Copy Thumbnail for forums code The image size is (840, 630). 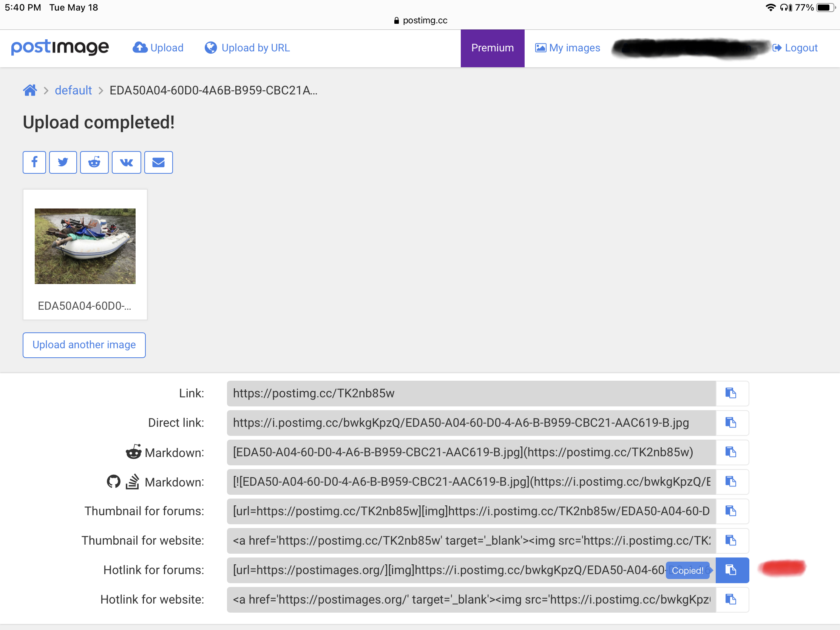(x=731, y=511)
